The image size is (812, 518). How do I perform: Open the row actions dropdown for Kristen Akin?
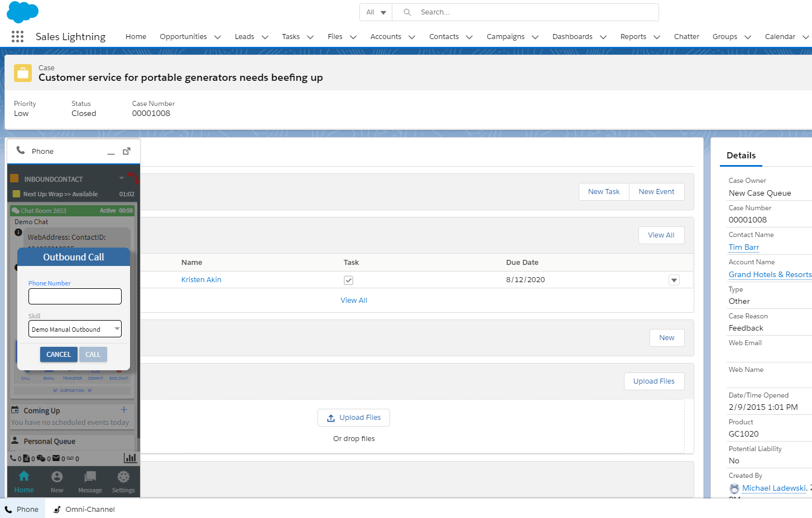click(x=674, y=280)
